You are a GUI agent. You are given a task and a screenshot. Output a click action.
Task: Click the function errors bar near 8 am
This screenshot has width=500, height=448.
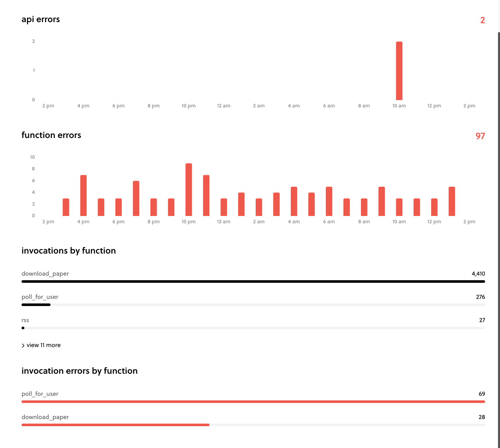coord(364,207)
